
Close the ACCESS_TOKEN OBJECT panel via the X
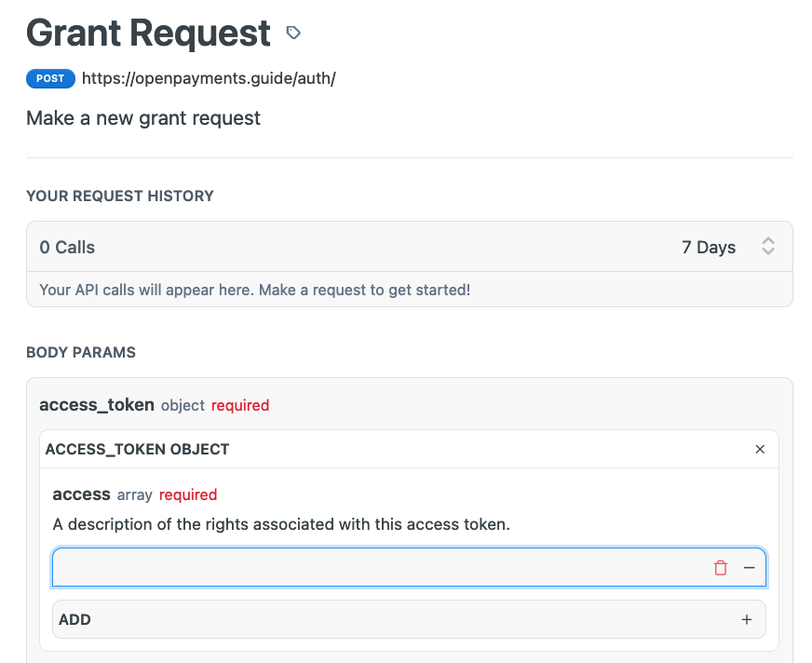tap(760, 449)
